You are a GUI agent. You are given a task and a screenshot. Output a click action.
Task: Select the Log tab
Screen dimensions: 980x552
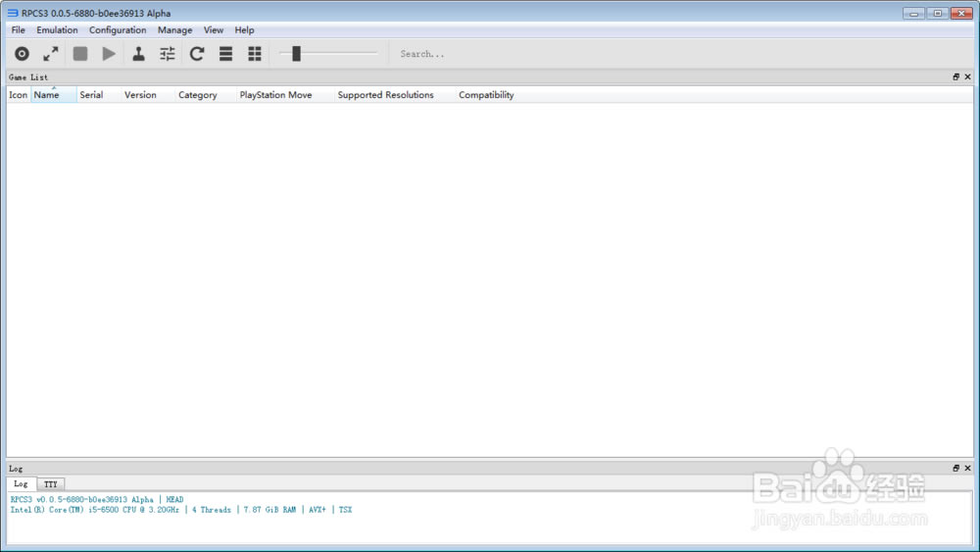point(22,484)
